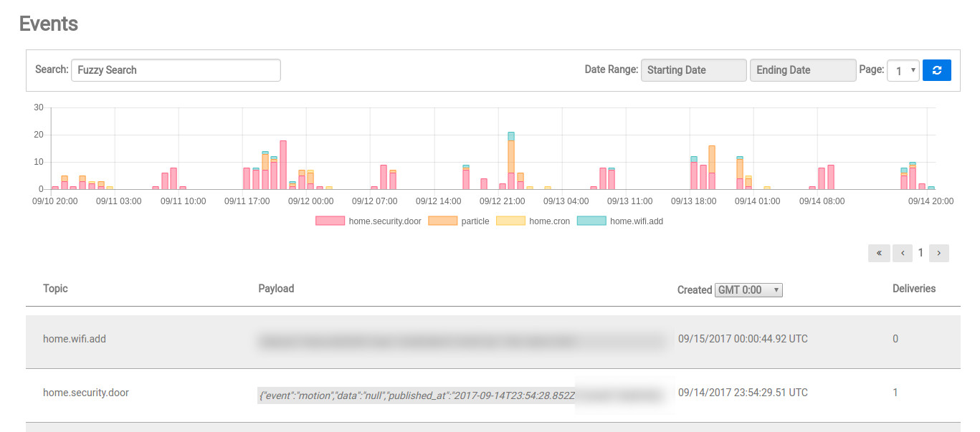Toggle home.security.door series in chart legend
Image resolution: width=980 pixels, height=432 pixels.
pos(368,221)
